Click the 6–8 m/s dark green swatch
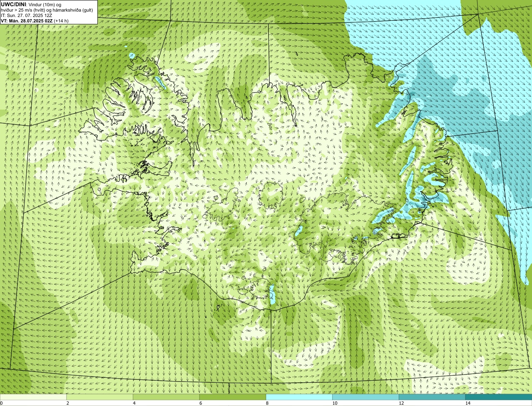 click(x=233, y=397)
